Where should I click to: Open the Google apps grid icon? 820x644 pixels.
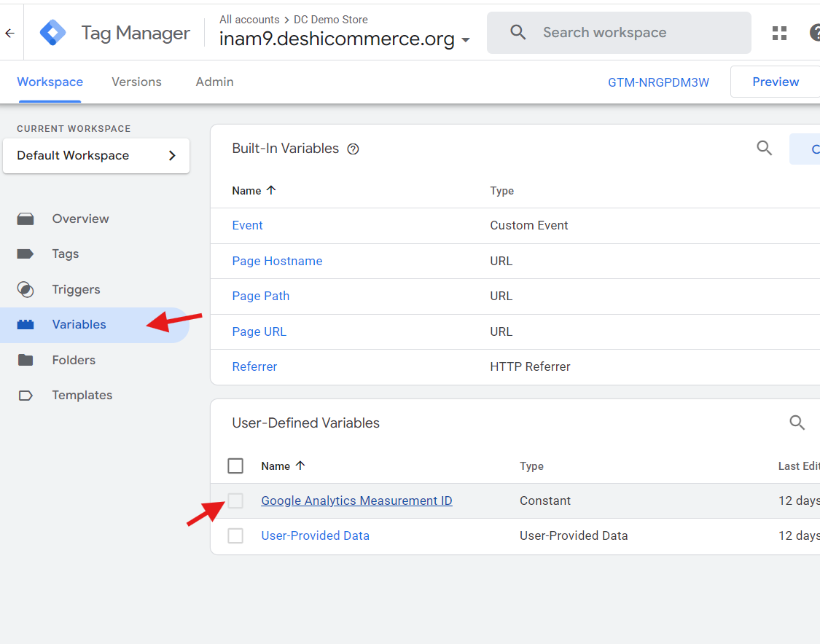[779, 33]
